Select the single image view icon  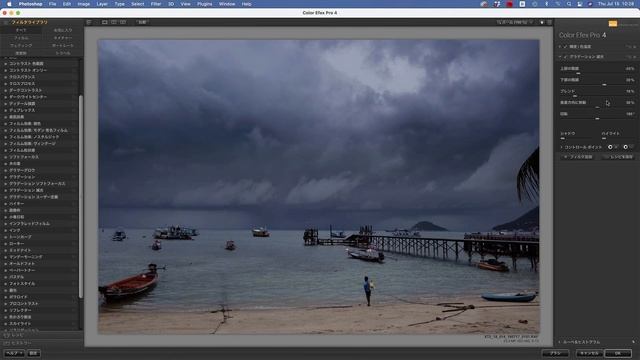point(104,22)
